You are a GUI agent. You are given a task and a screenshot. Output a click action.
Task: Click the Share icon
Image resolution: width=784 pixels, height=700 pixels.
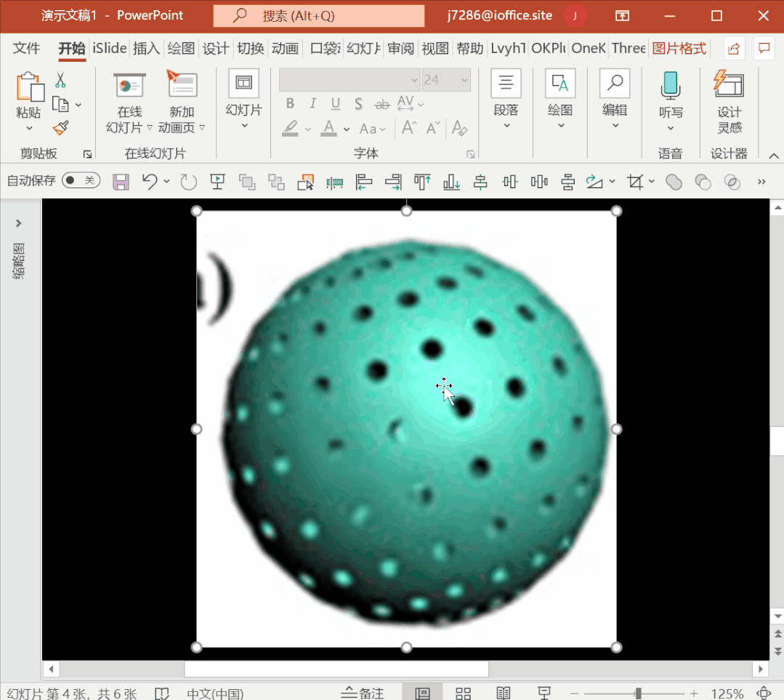coord(733,49)
